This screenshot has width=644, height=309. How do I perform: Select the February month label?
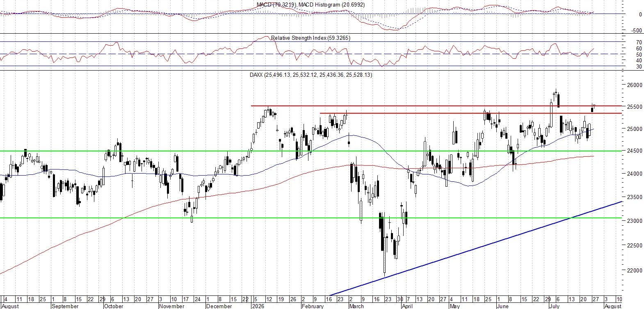(313, 306)
